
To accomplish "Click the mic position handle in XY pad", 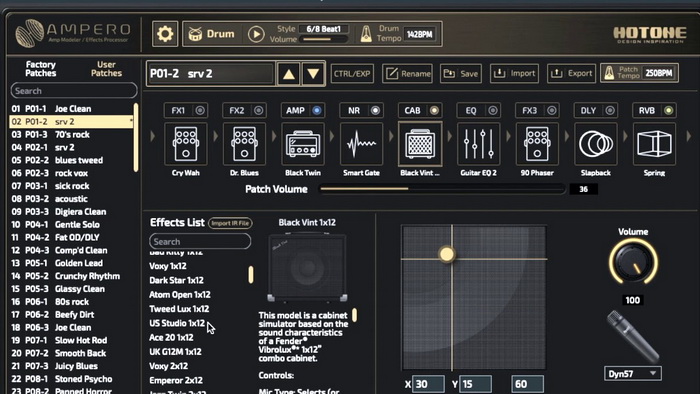I will (x=446, y=254).
